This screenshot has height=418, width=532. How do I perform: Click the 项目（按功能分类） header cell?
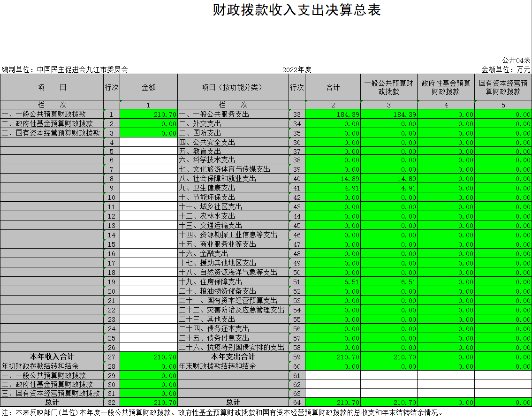[233, 87]
